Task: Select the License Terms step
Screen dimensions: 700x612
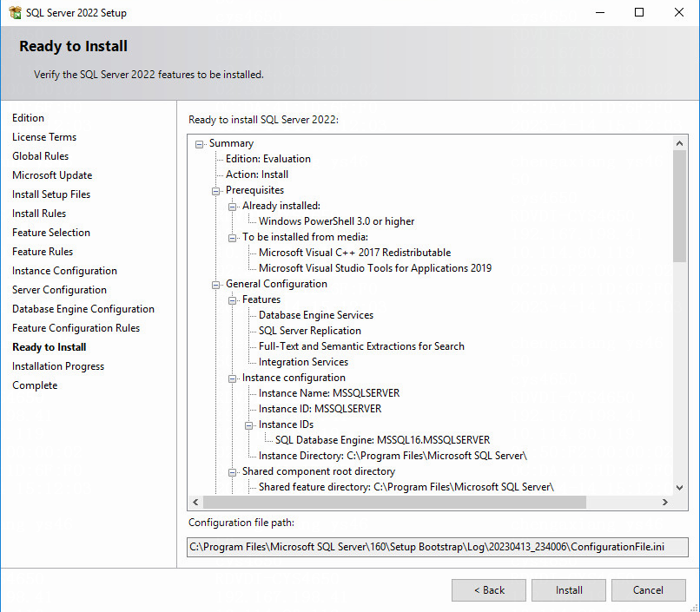Action: 44,137
